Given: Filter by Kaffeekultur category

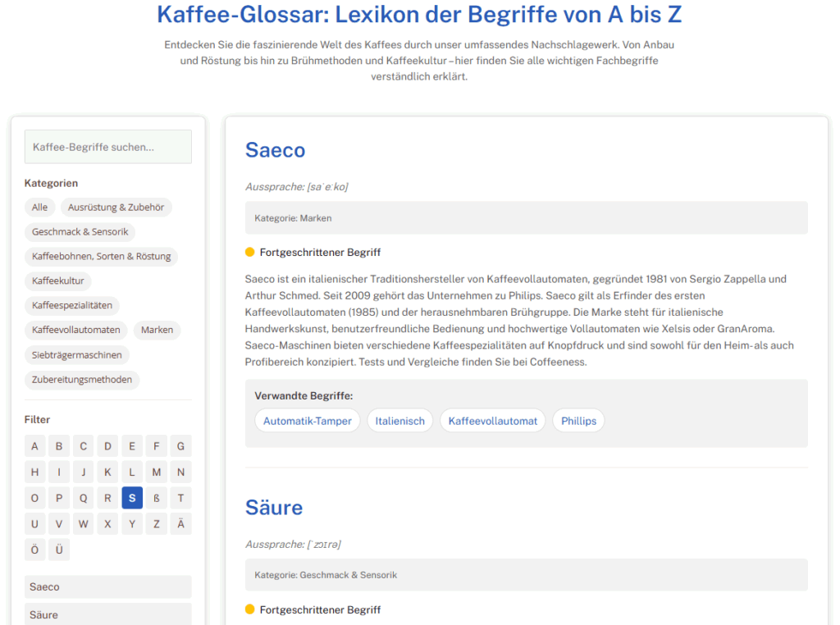Looking at the screenshot, I should pos(57,281).
